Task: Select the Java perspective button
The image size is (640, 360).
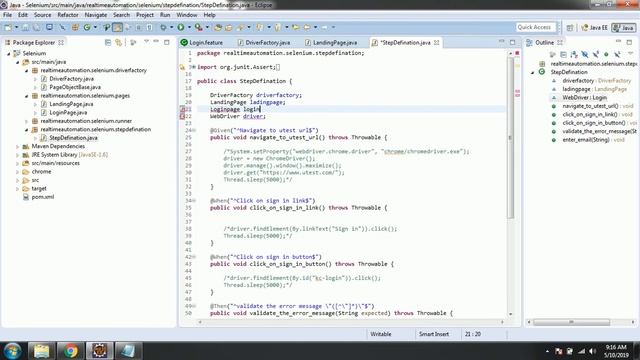Action: click(623, 28)
